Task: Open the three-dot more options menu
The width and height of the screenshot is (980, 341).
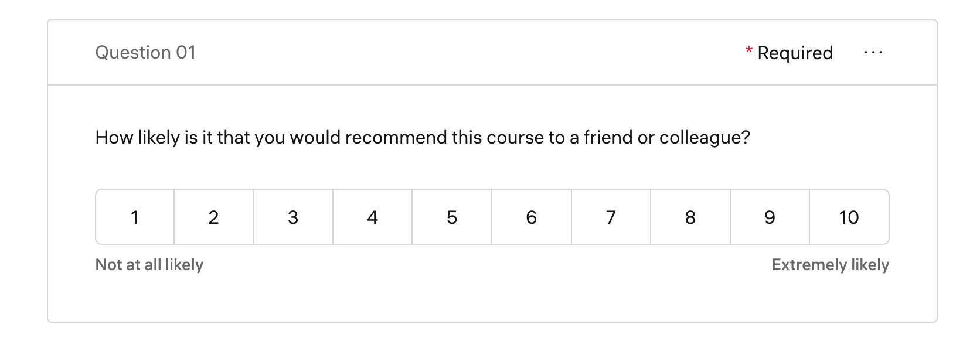Action: point(873,53)
